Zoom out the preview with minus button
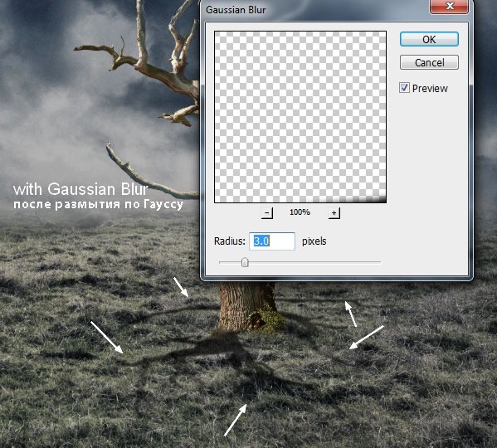Screen dimensions: 497x448 (x=267, y=212)
